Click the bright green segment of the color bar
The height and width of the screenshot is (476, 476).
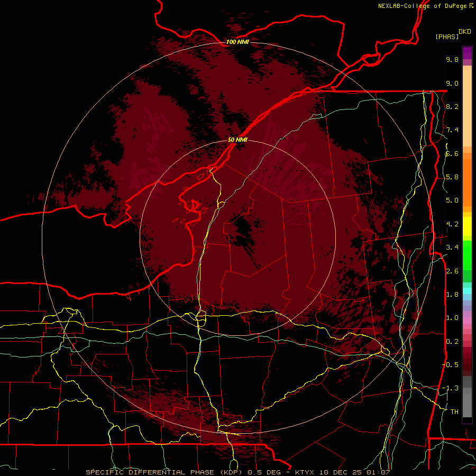click(467, 255)
